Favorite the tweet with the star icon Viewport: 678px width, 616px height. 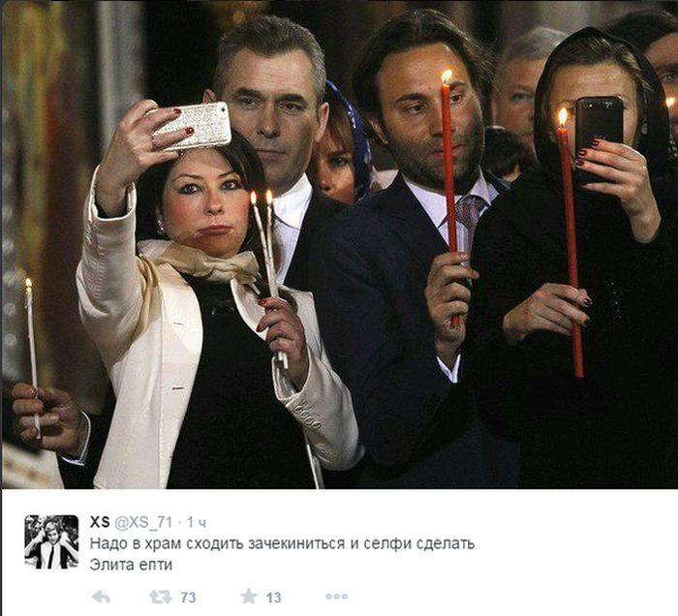pyautogui.click(x=249, y=596)
